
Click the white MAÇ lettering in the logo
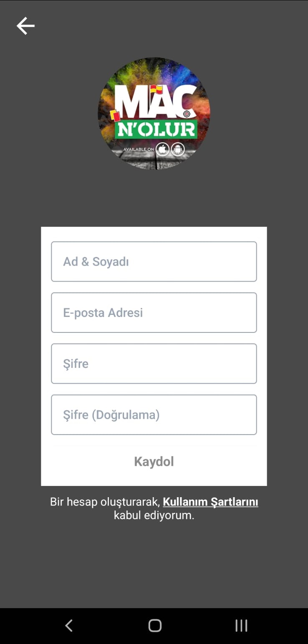(x=155, y=101)
